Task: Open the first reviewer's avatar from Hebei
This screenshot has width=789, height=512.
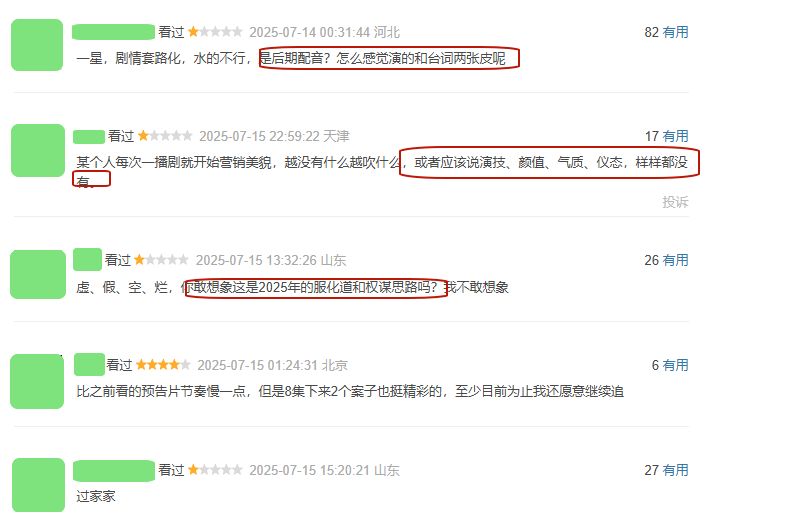Action: click(37, 45)
